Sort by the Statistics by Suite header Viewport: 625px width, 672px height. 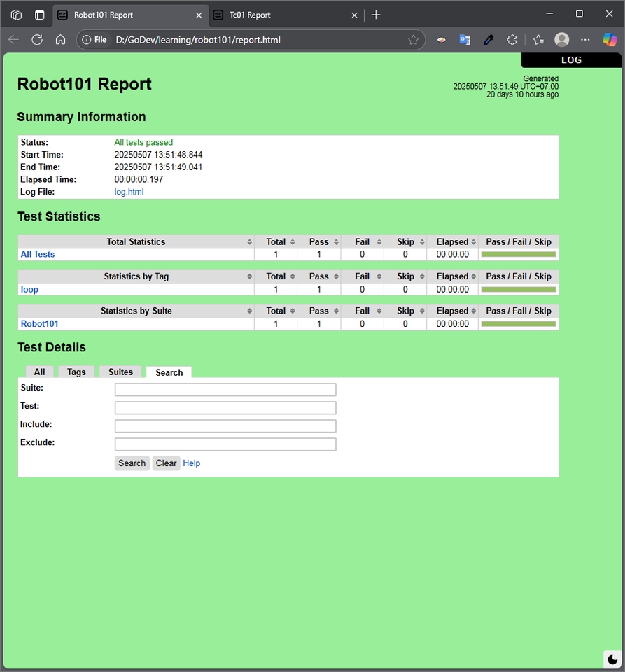pos(136,311)
